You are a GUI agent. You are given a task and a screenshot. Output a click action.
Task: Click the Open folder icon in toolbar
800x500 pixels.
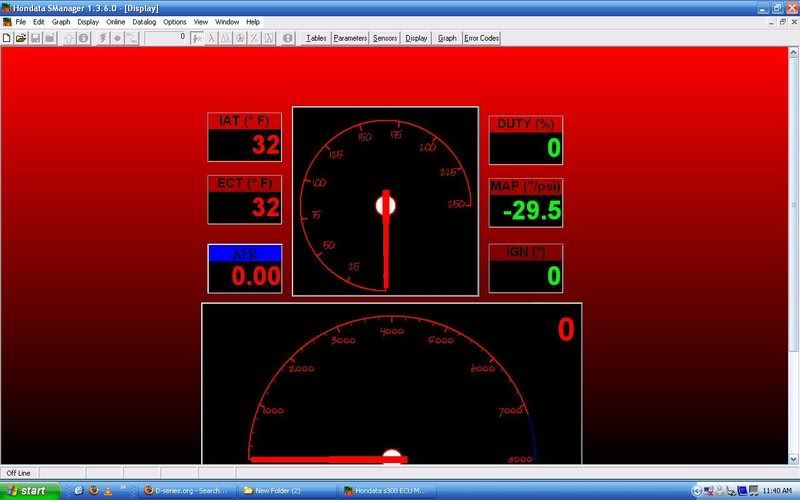21,38
